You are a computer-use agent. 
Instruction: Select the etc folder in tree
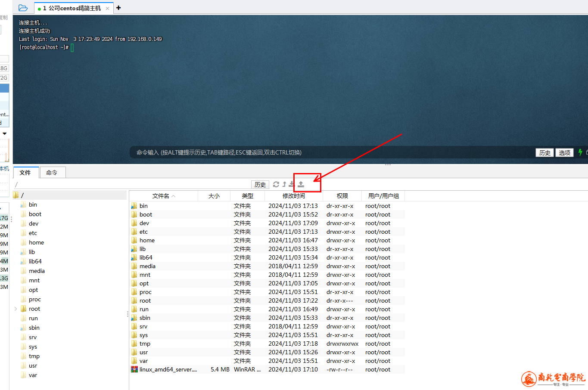point(33,233)
